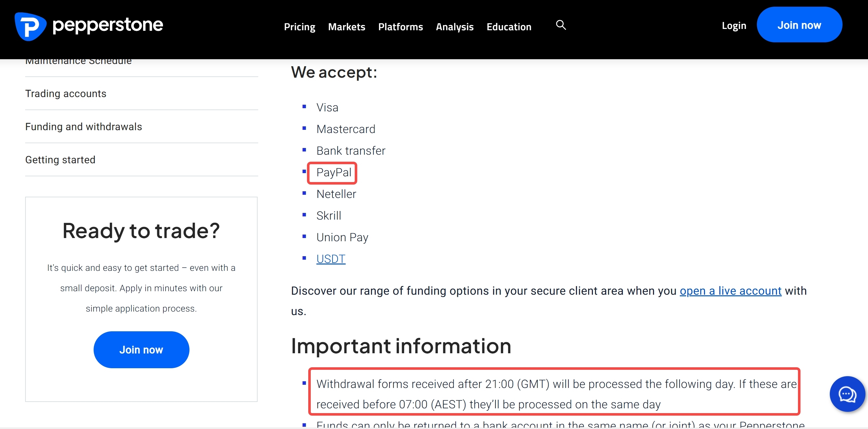Select the Visa list item
The width and height of the screenshot is (868, 429).
point(327,108)
